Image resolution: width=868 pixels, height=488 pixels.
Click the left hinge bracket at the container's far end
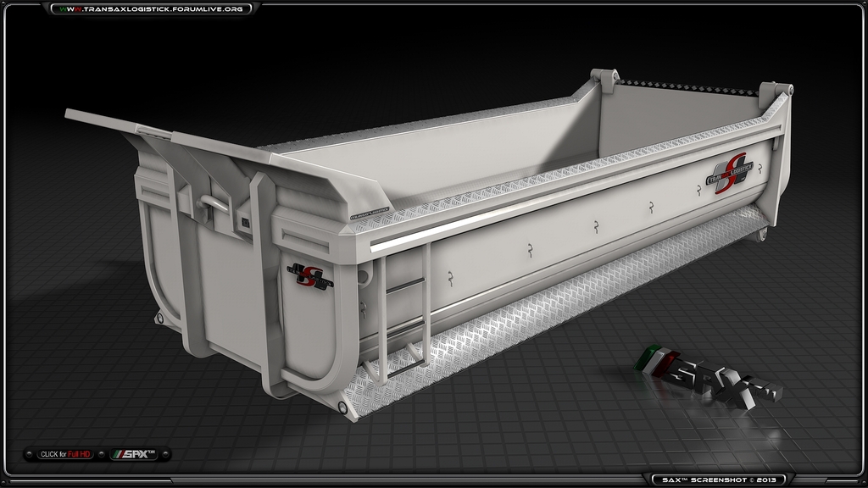click(x=604, y=79)
